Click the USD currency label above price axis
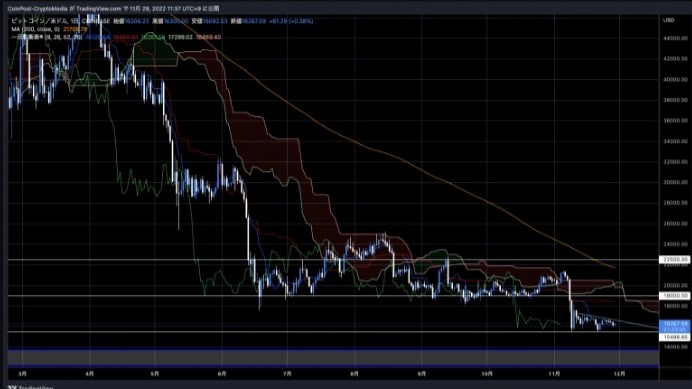Screen dimensions: 692x389 pos(669,20)
